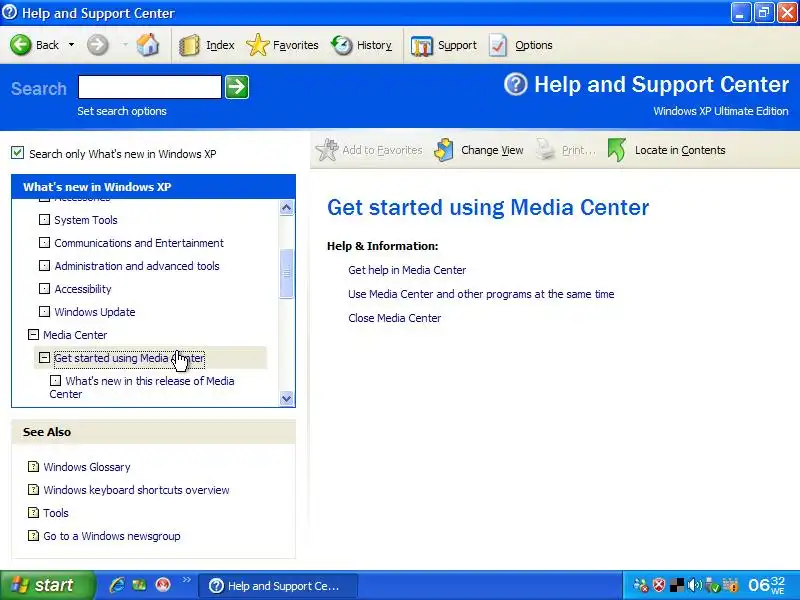Open Favorites star icon in toolbar
The width and height of the screenshot is (800, 600).
click(258, 45)
